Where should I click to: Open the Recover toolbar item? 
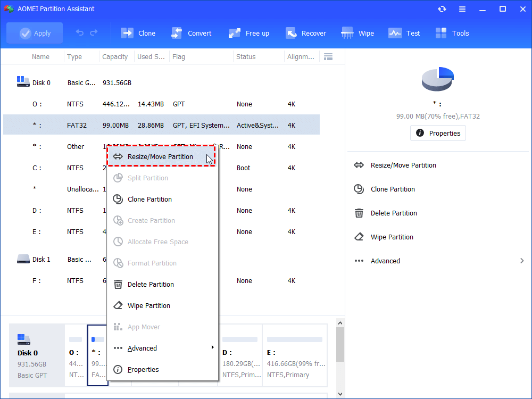305,33
